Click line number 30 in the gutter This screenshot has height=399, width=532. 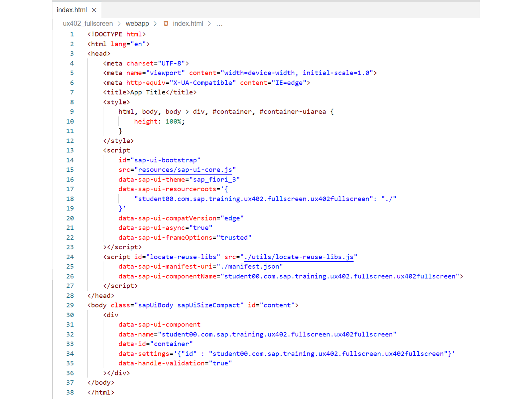[70, 315]
